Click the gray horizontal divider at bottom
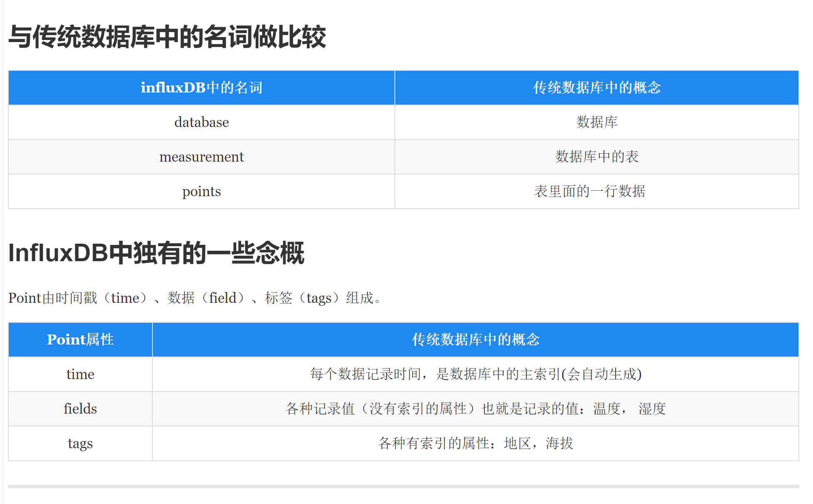Image resolution: width=813 pixels, height=504 pixels. [x=403, y=486]
